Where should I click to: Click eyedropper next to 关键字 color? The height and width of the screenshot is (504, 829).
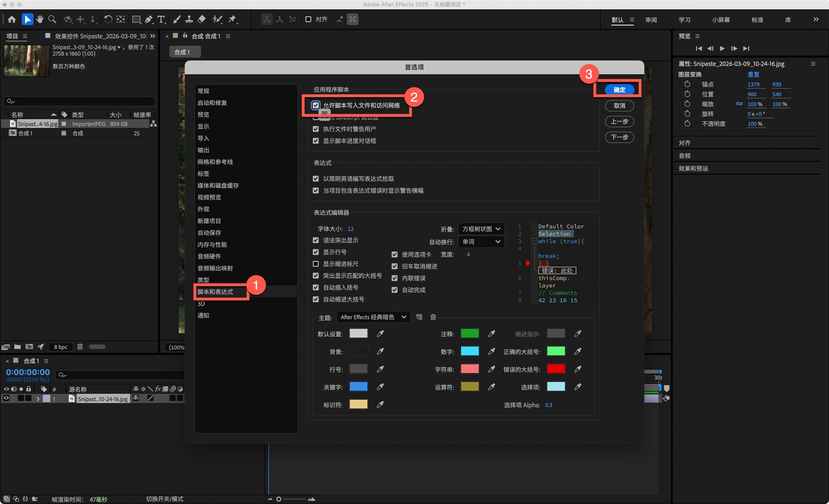380,387
